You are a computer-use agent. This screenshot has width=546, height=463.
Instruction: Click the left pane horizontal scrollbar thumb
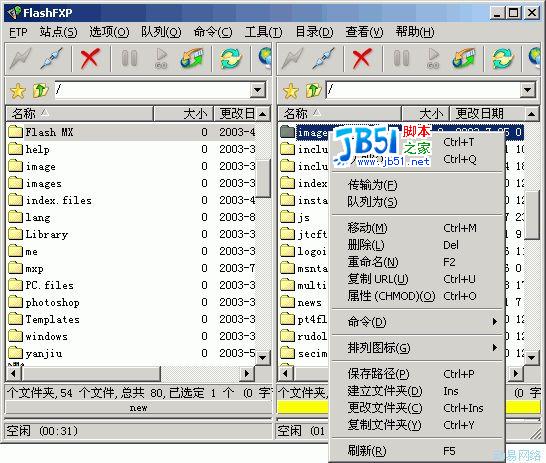click(91, 374)
